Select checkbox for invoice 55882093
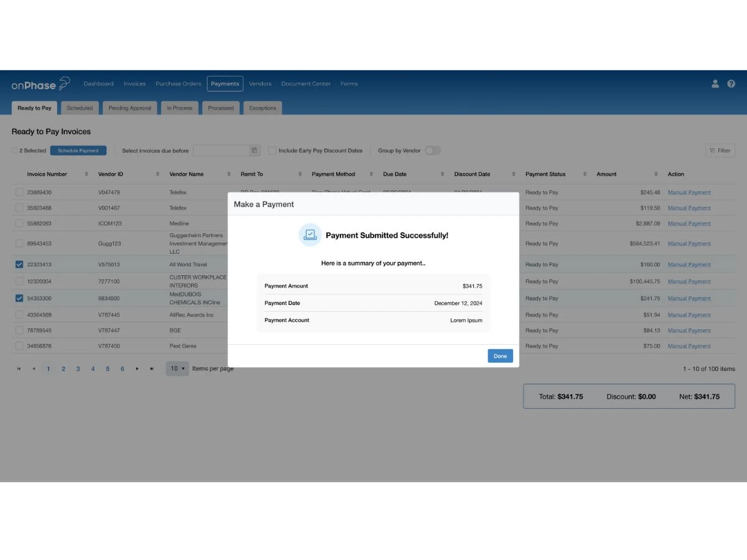 tap(19, 223)
